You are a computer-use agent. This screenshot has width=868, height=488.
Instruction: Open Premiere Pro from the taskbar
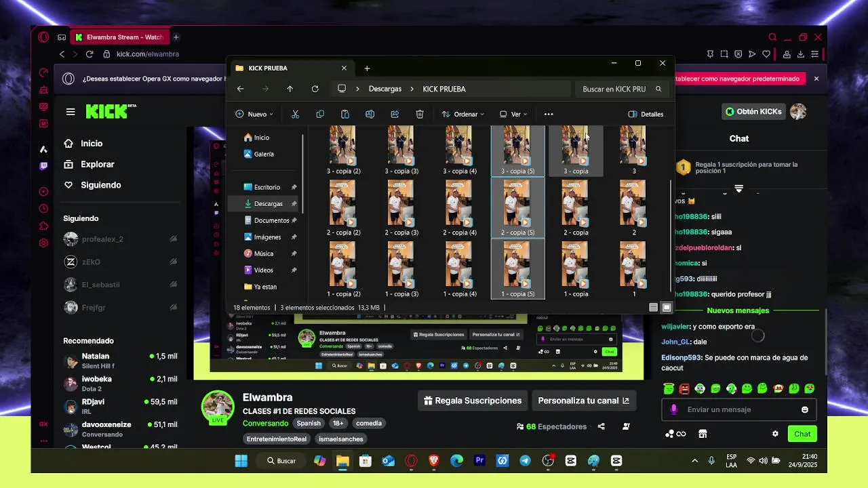tap(479, 460)
